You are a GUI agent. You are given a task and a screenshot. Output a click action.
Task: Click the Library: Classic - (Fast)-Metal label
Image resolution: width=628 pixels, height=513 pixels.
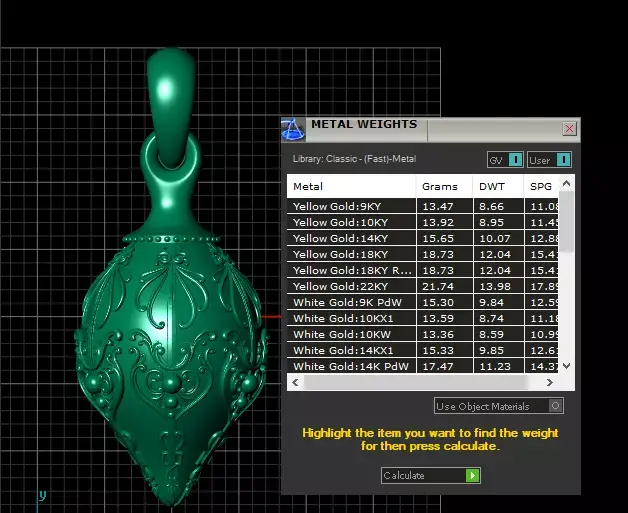(354, 159)
